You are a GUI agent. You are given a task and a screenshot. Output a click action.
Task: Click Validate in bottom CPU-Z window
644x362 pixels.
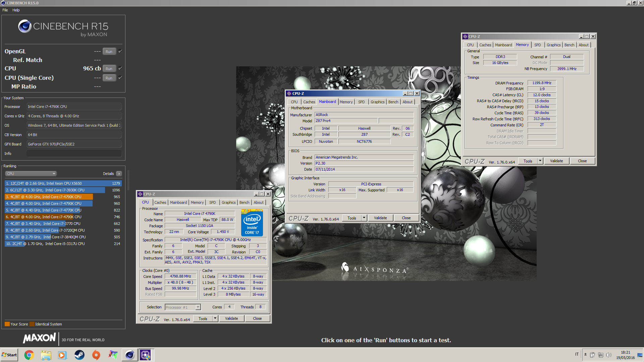pyautogui.click(x=231, y=318)
